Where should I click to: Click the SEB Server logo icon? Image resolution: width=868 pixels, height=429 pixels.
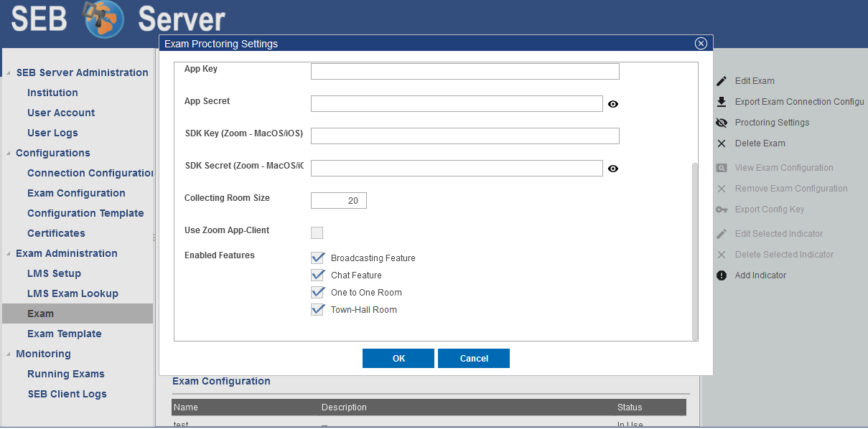click(103, 19)
